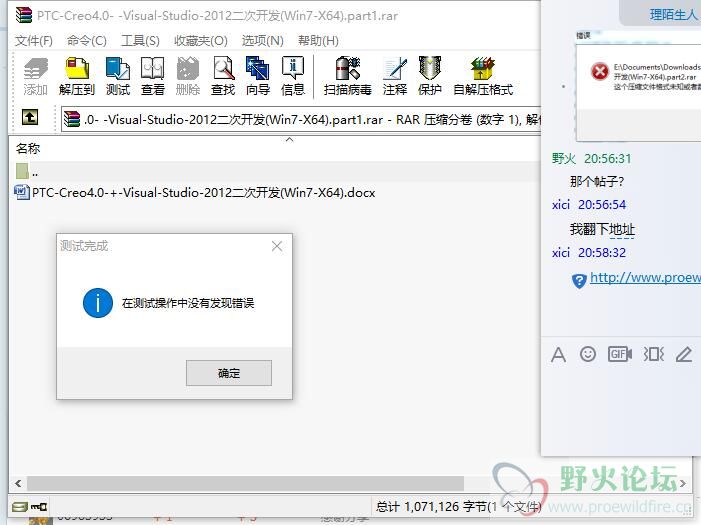701x525 pixels.
Task: Open the Options (选项) menu
Action: pyautogui.click(x=262, y=41)
